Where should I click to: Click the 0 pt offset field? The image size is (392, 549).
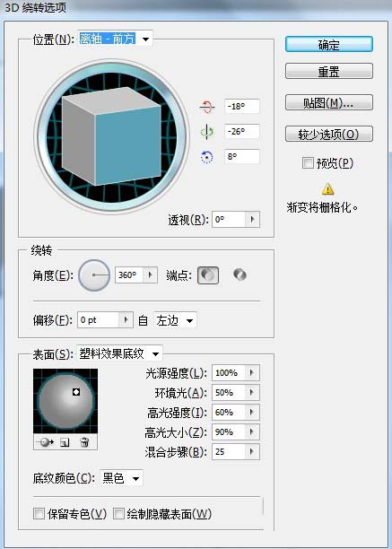[x=98, y=319]
